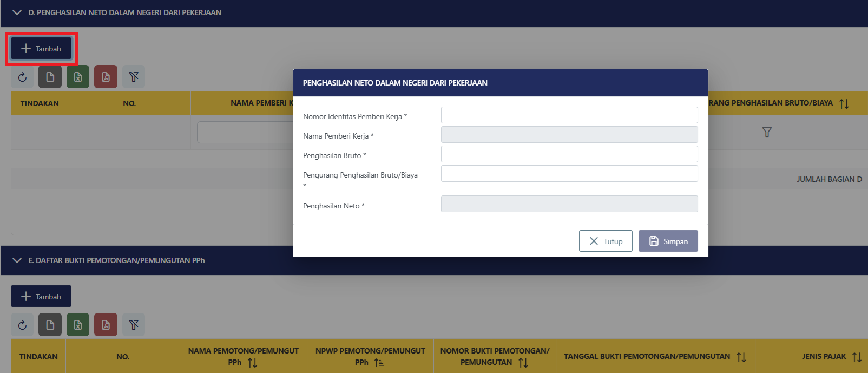Sort by Nama Pemotong/Pemungut PPh
The width and height of the screenshot is (868, 373).
pos(253,363)
